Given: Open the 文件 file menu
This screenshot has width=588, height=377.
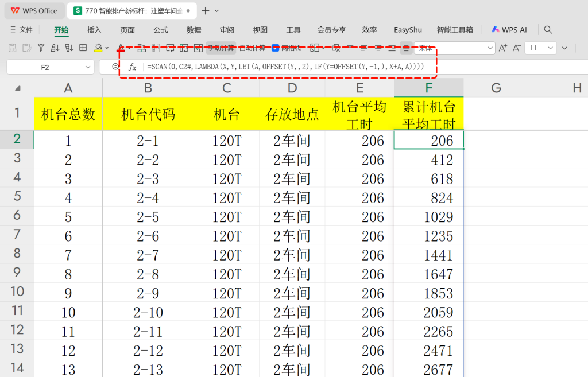Looking at the screenshot, I should pyautogui.click(x=22, y=30).
